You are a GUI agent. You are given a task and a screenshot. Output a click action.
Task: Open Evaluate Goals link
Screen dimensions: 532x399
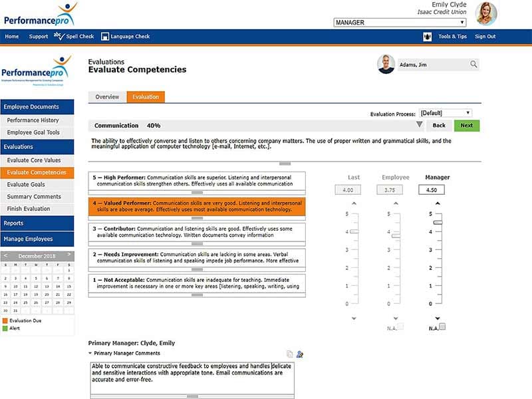pyautogui.click(x=37, y=185)
